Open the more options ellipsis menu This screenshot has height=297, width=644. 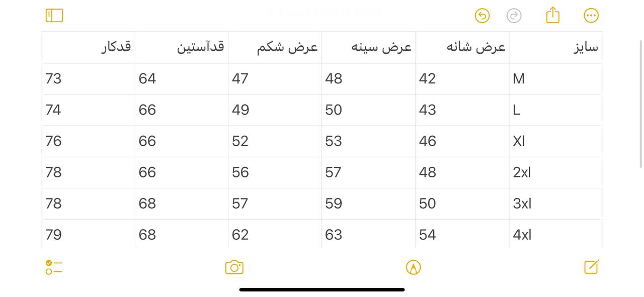tap(591, 16)
